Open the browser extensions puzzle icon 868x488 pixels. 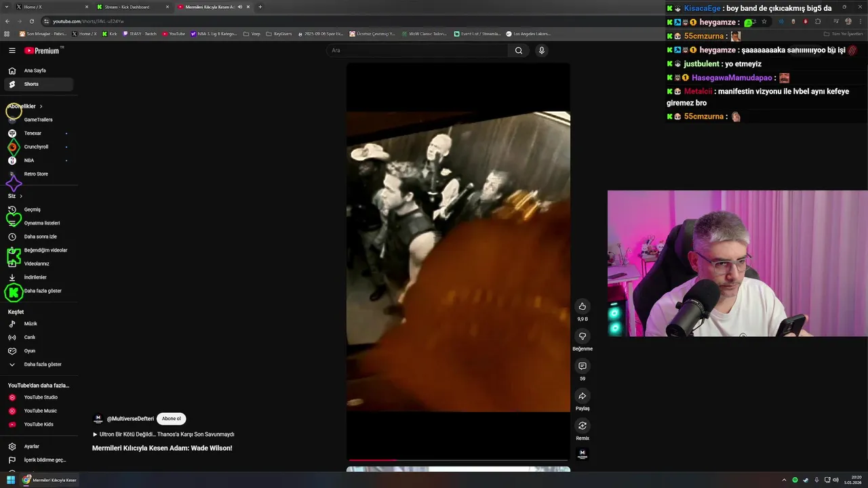tap(818, 21)
